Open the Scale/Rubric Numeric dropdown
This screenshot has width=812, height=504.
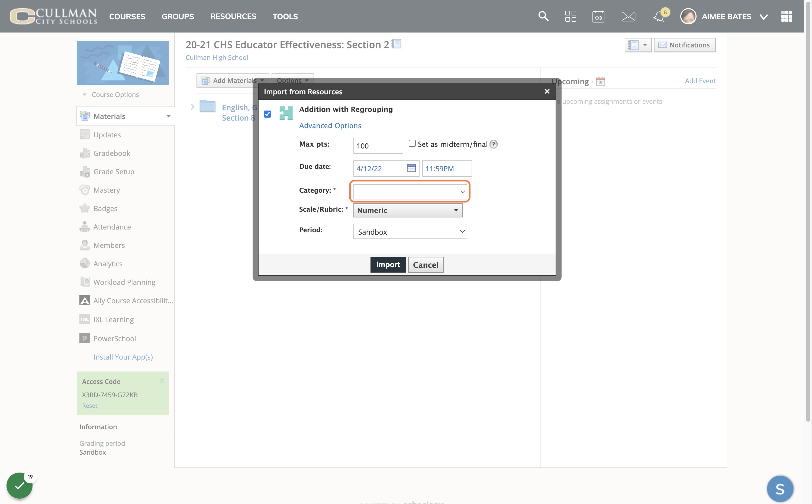click(x=408, y=210)
